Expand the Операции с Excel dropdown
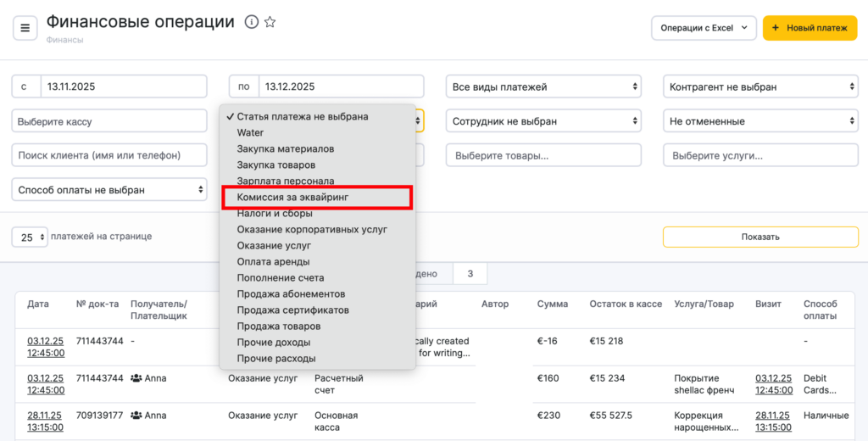This screenshot has height=441, width=868. tap(703, 28)
